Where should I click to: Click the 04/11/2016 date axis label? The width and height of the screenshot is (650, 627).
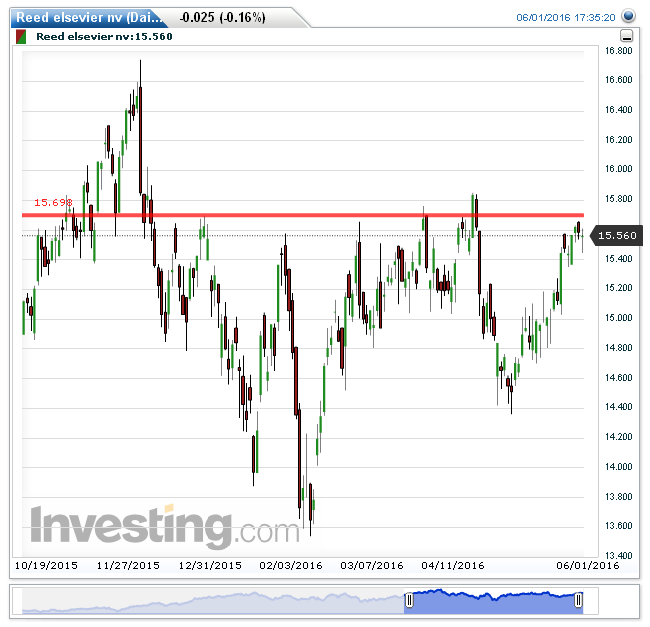(x=453, y=566)
